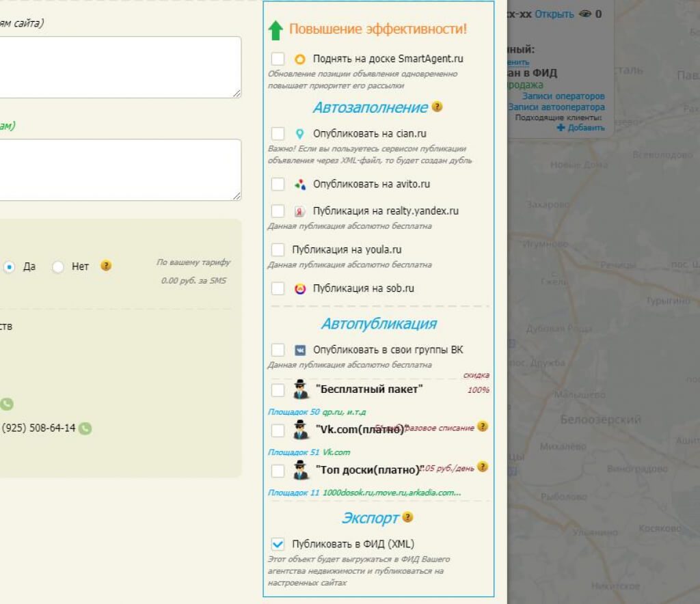Click the "Автозаполнение" section heading
This screenshot has height=604, width=700.
tap(371, 107)
